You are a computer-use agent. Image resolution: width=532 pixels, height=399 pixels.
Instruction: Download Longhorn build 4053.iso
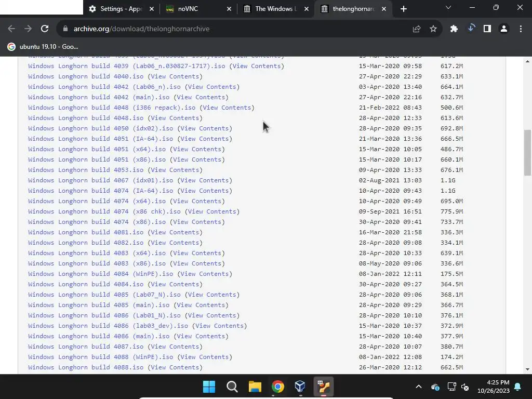tap(86, 170)
